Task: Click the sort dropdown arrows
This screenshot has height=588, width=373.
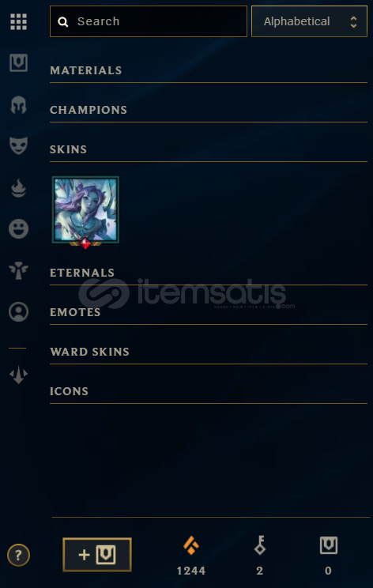Action: (353, 21)
